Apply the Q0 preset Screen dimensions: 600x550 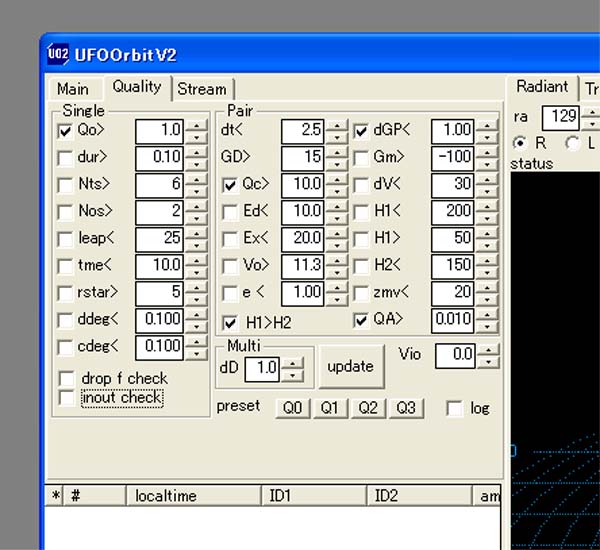pyautogui.click(x=293, y=408)
